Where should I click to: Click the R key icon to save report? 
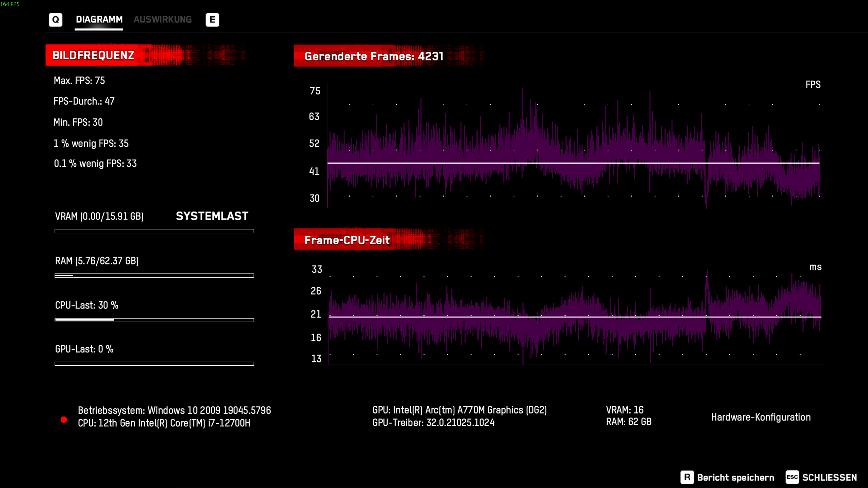[687, 477]
